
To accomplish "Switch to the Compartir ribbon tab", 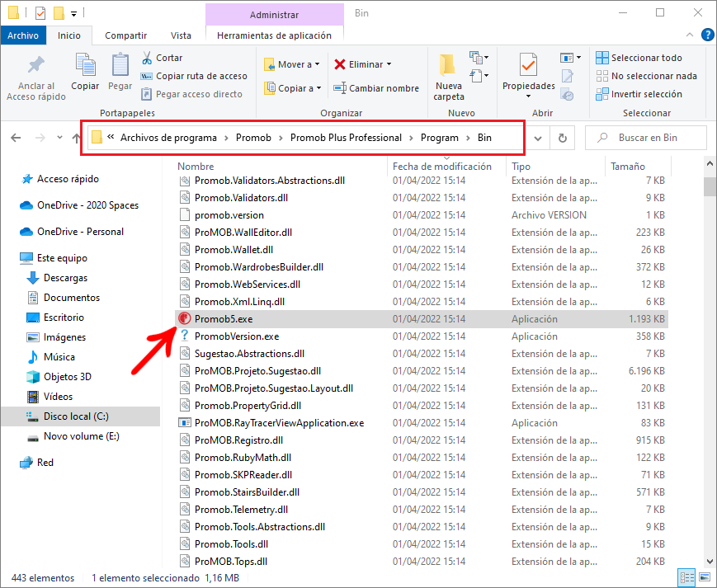I will tap(125, 35).
